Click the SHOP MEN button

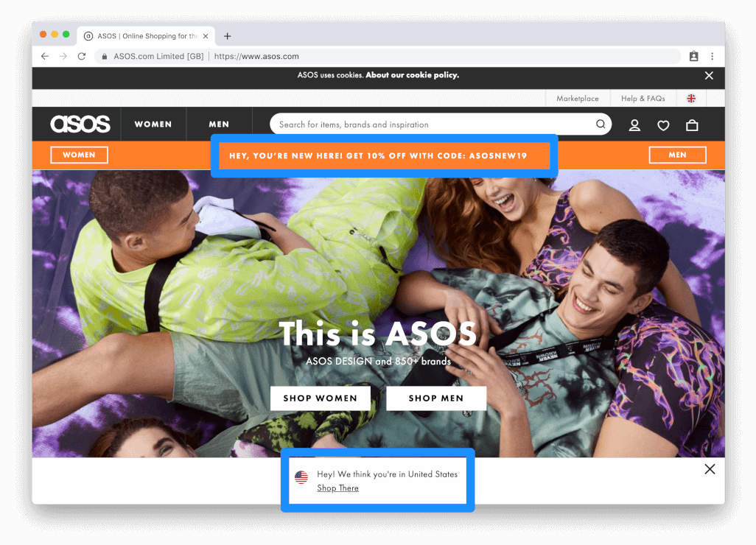point(436,398)
